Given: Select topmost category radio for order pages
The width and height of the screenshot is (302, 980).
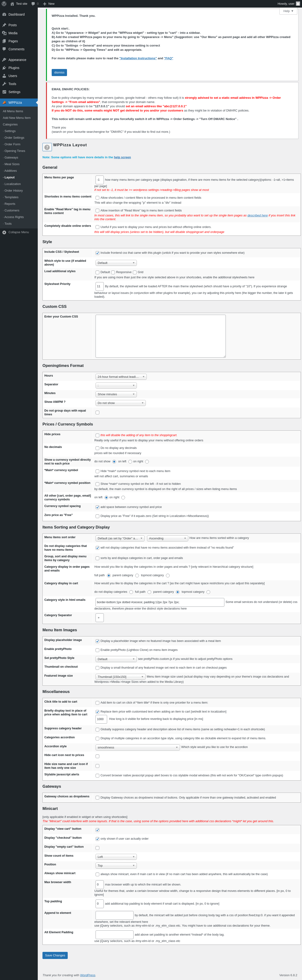Looking at the screenshot, I should [168, 576].
